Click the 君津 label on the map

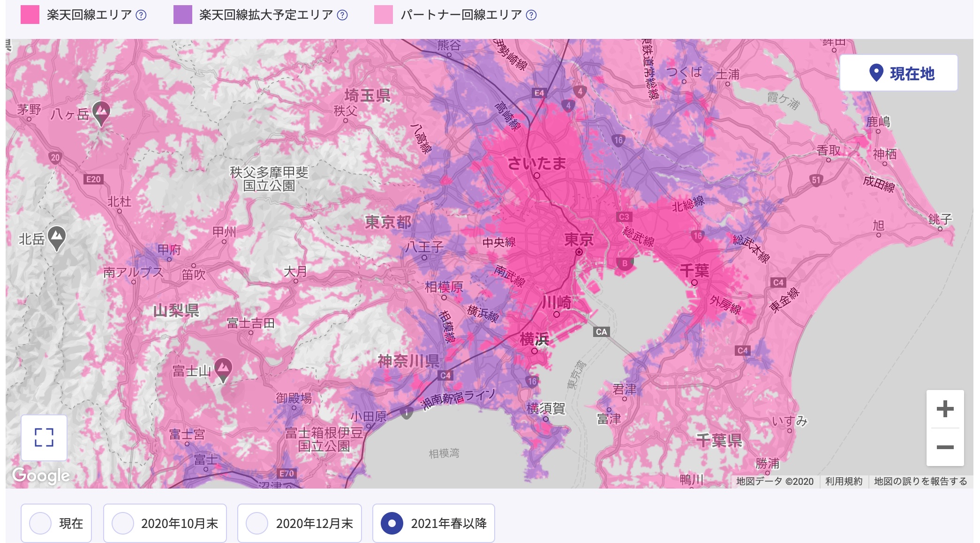click(x=625, y=389)
